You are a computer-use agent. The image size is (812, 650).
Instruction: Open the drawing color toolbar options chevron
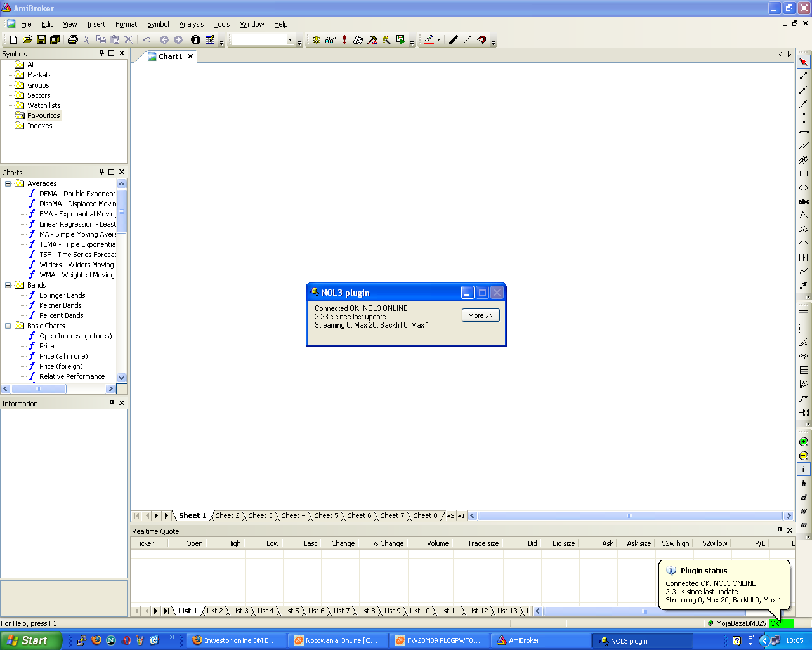coord(493,42)
